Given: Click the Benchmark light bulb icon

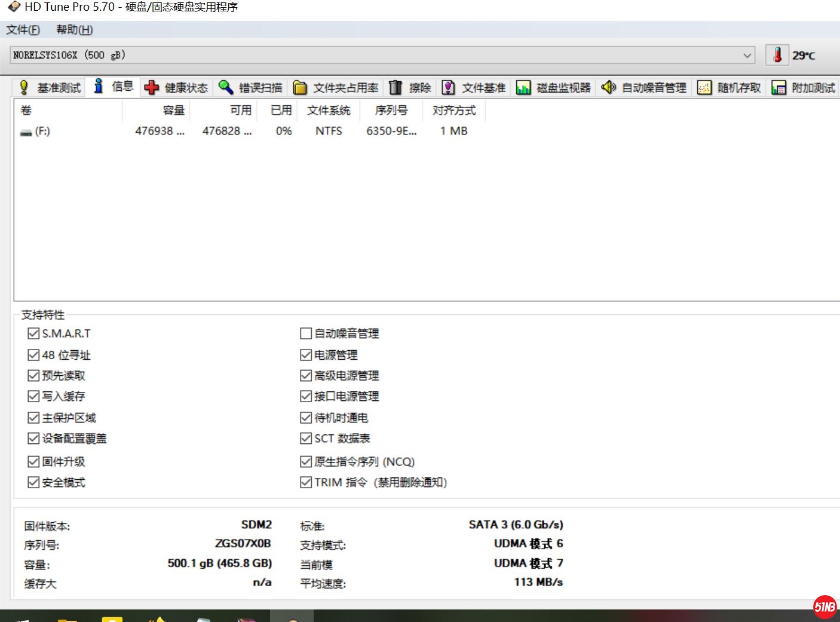Looking at the screenshot, I should [x=24, y=88].
